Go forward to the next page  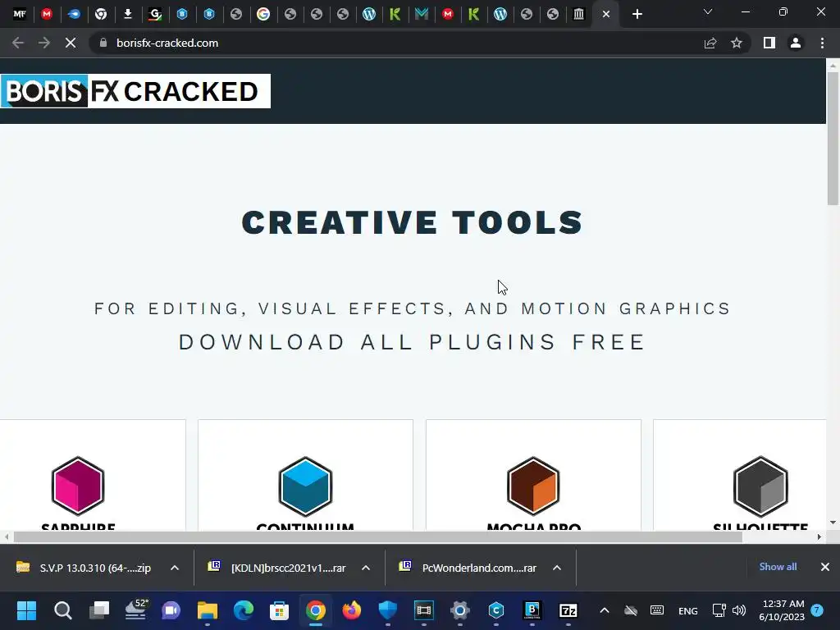pyautogui.click(x=44, y=43)
